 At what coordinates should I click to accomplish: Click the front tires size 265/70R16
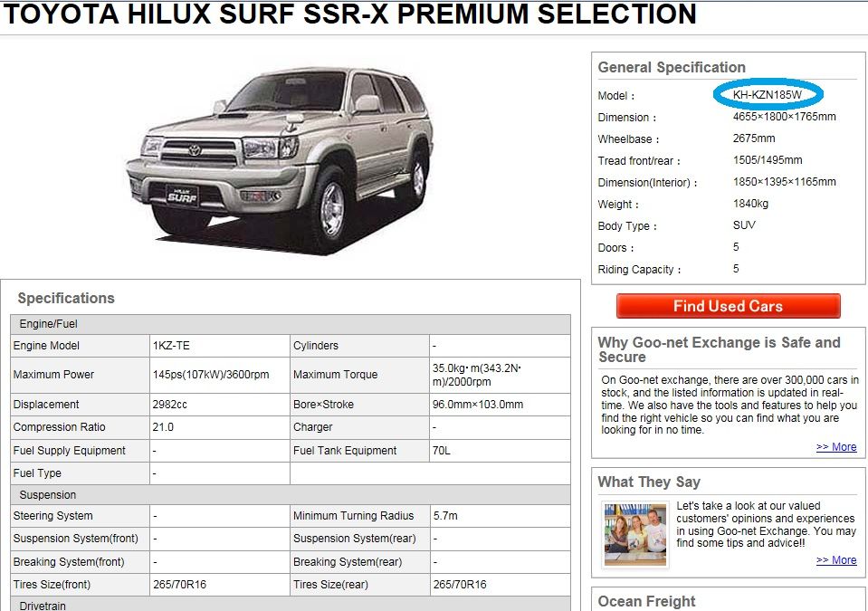[179, 585]
